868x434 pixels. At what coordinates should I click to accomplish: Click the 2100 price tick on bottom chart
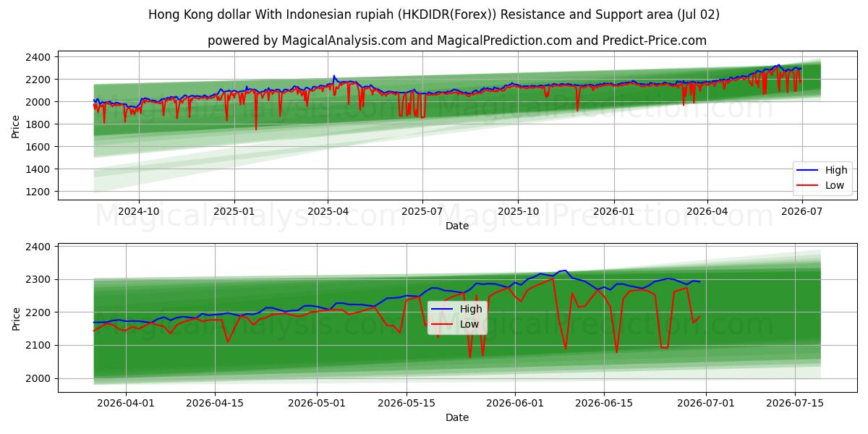coord(38,345)
